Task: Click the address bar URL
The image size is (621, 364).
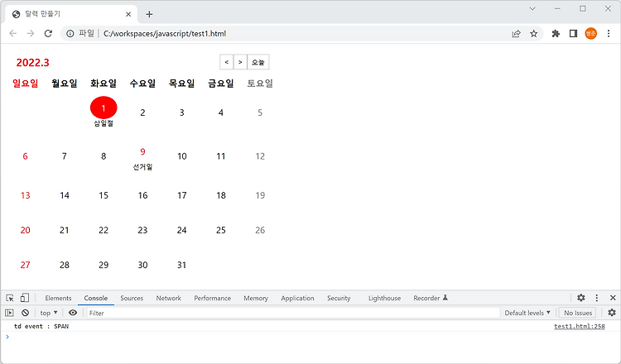Action: [165, 34]
